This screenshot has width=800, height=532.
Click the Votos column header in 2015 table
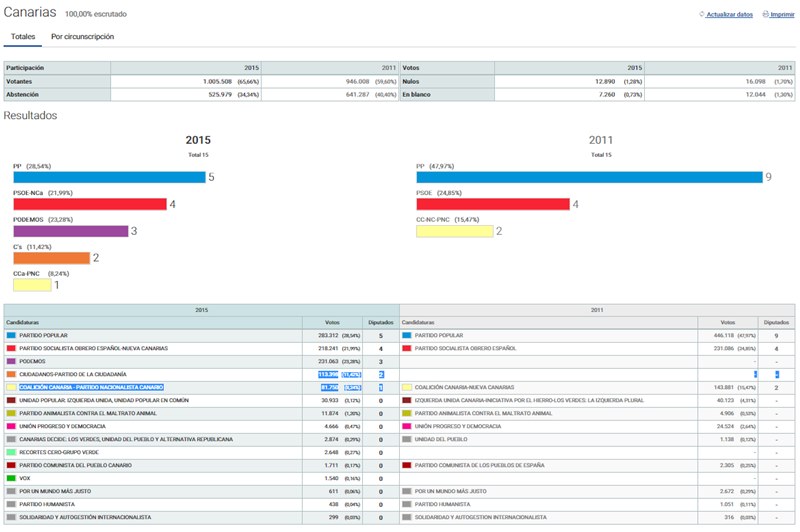point(333,322)
